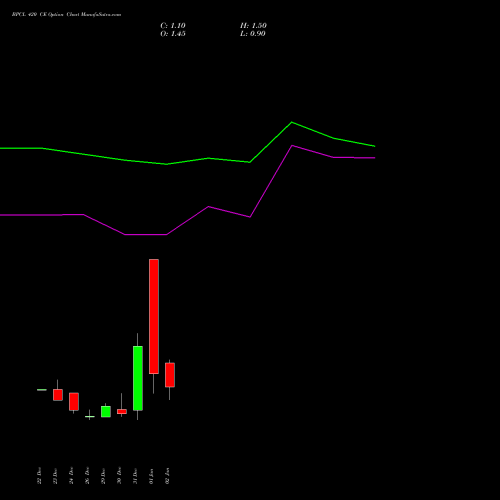Select the '01 Jan' date label

point(151,476)
